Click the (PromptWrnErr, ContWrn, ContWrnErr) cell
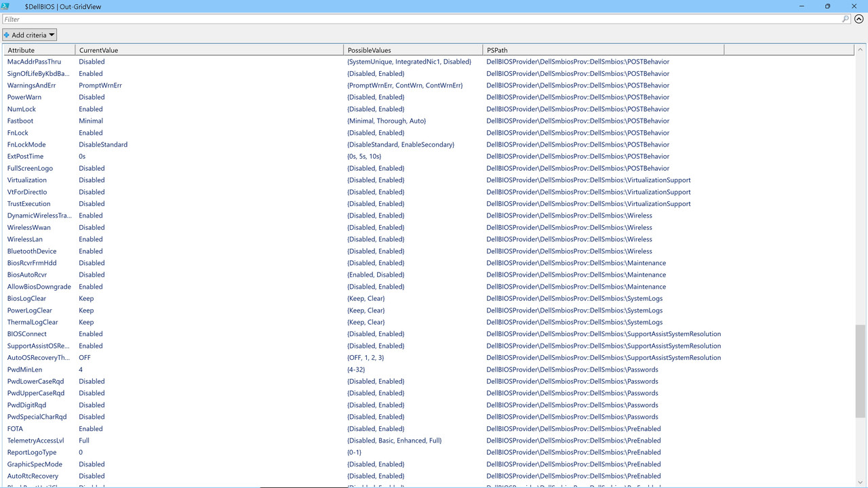The height and width of the screenshot is (488, 868). pos(405,85)
